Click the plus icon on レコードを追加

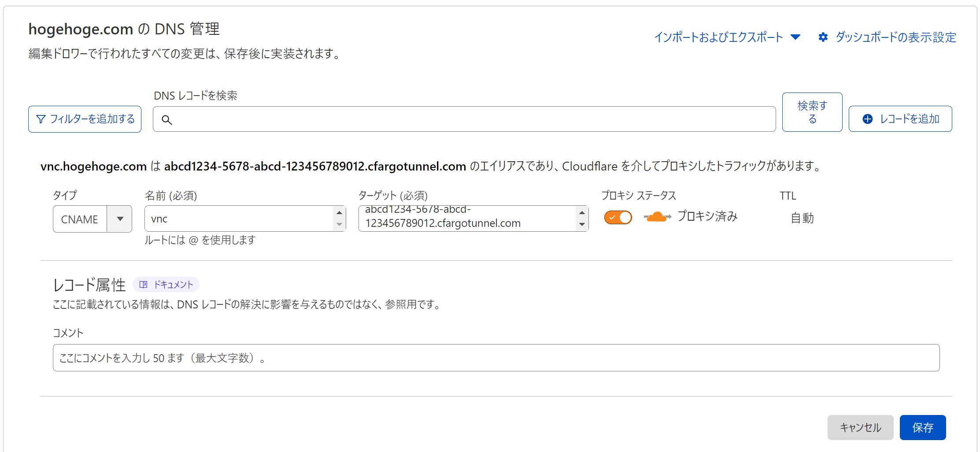(x=867, y=119)
